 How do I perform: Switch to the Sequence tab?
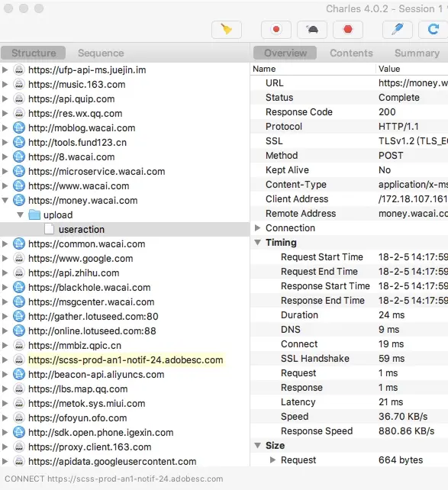point(101,53)
